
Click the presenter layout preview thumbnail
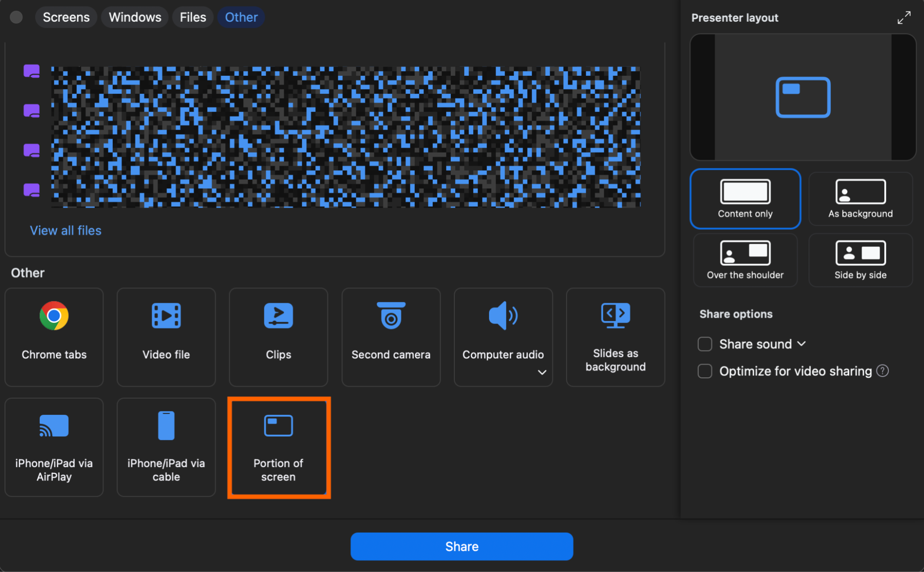pyautogui.click(x=803, y=97)
